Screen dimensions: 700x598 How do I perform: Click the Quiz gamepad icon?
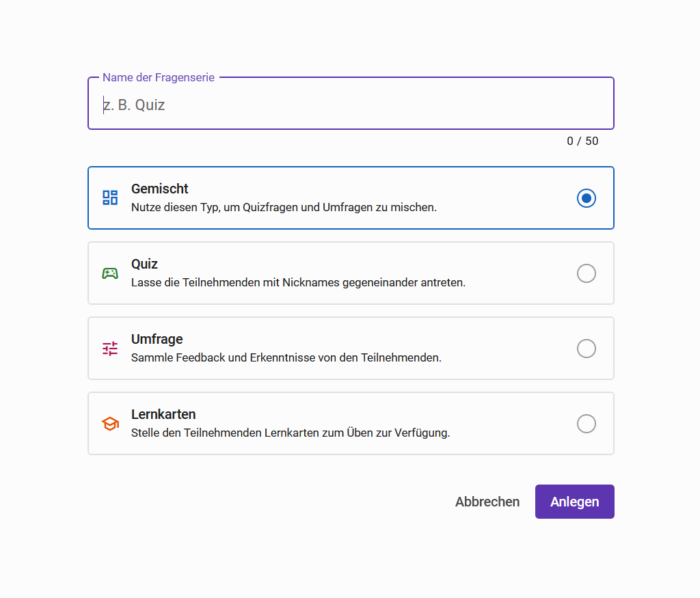coord(110,273)
